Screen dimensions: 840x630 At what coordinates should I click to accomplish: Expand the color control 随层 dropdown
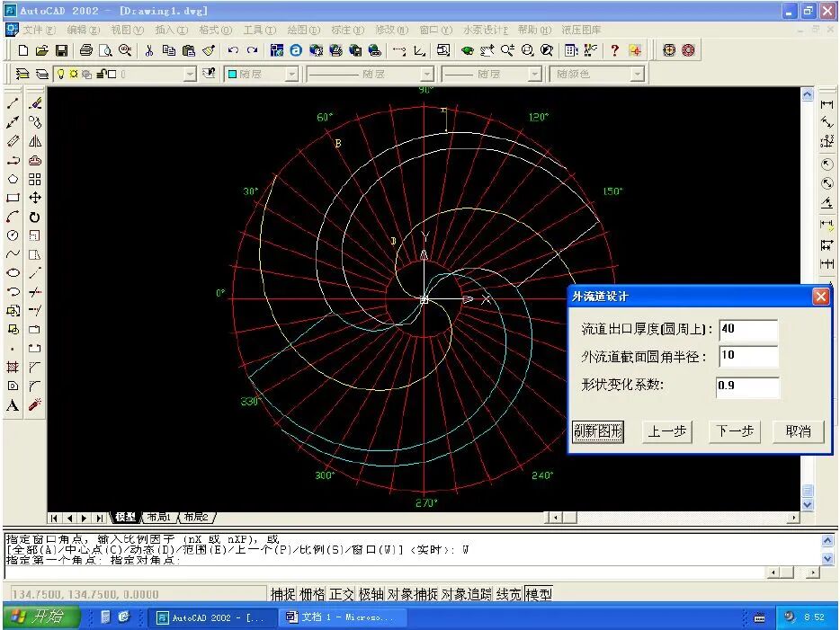point(291,74)
